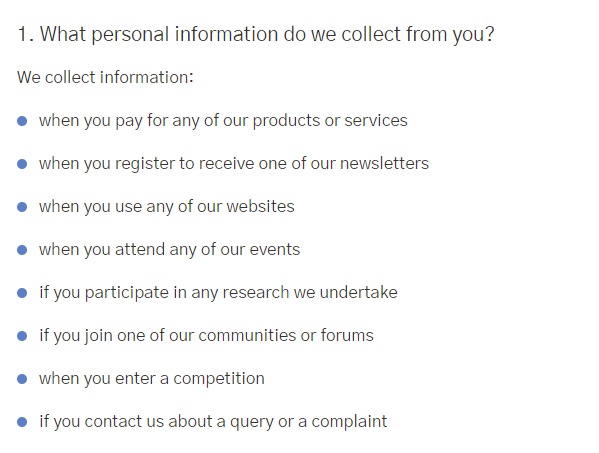Click the word 'complaint' in last item
Viewport: 599px width, 453px height.
coord(349,422)
